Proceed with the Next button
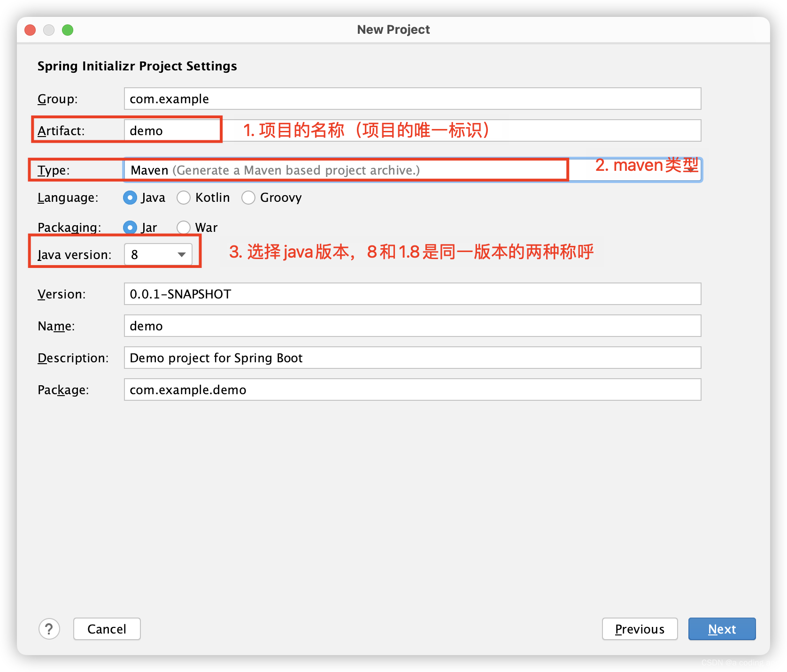Image resolution: width=787 pixels, height=672 pixels. [722, 629]
